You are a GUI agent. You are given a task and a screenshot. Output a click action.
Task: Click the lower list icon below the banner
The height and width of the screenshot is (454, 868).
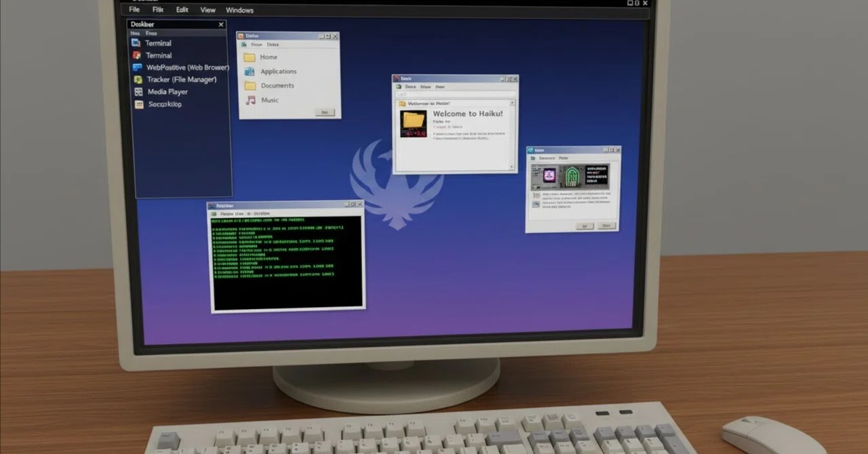click(x=536, y=204)
